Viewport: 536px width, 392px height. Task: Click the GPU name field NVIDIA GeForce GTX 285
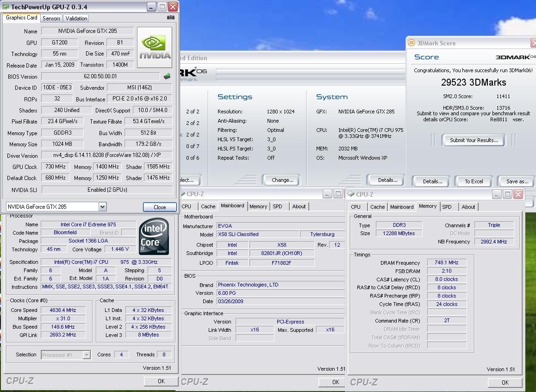pos(87,31)
